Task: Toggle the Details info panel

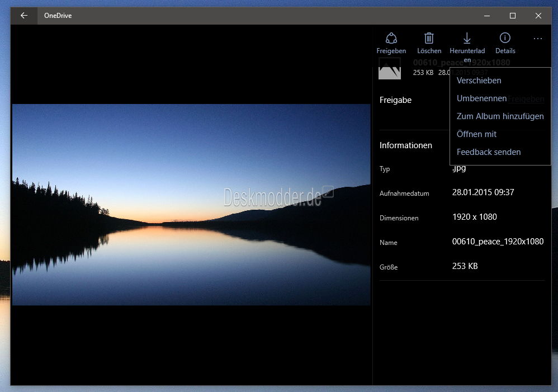Action: click(x=505, y=43)
